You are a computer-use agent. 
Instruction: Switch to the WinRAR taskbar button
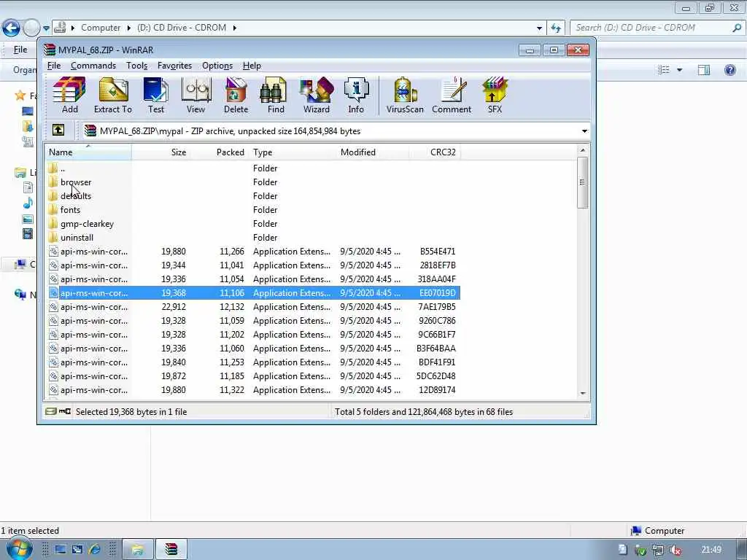pyautogui.click(x=171, y=550)
